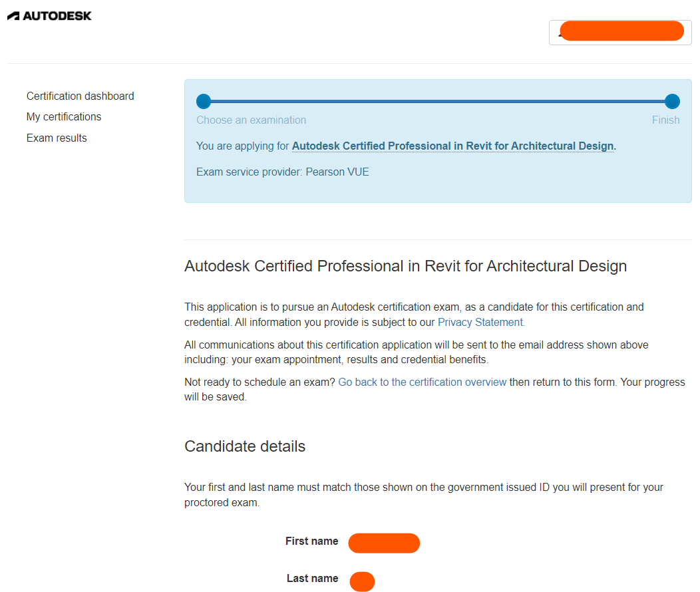Image resolution: width=700 pixels, height=592 pixels.
Task: Click the Last name label
Action: click(x=313, y=578)
